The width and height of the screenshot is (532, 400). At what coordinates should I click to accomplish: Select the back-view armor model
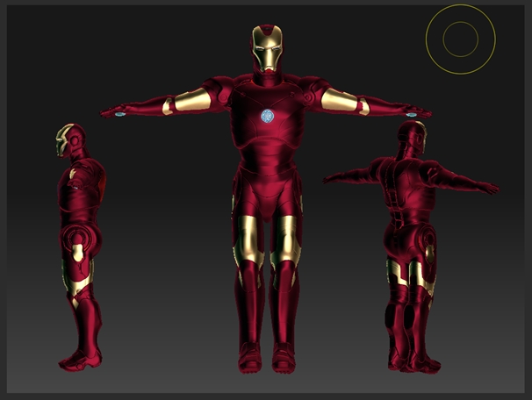411,247
